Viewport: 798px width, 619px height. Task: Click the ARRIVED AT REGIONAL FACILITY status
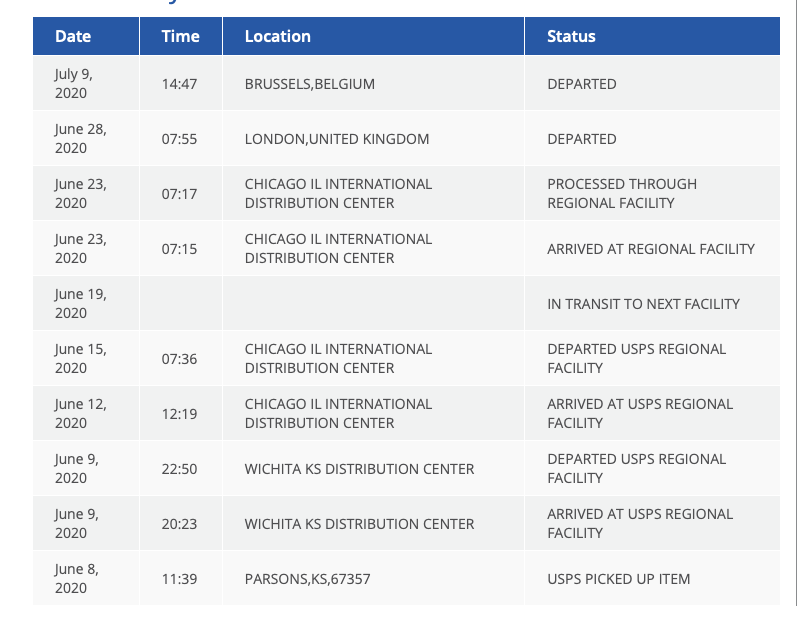(651, 249)
